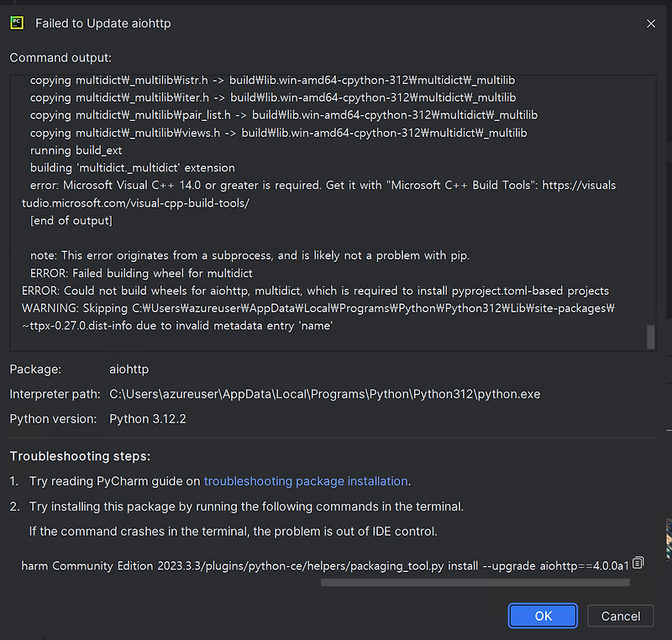Click the horizontal scrollbar under the command
Screen dimensions: 672x640
(475, 583)
